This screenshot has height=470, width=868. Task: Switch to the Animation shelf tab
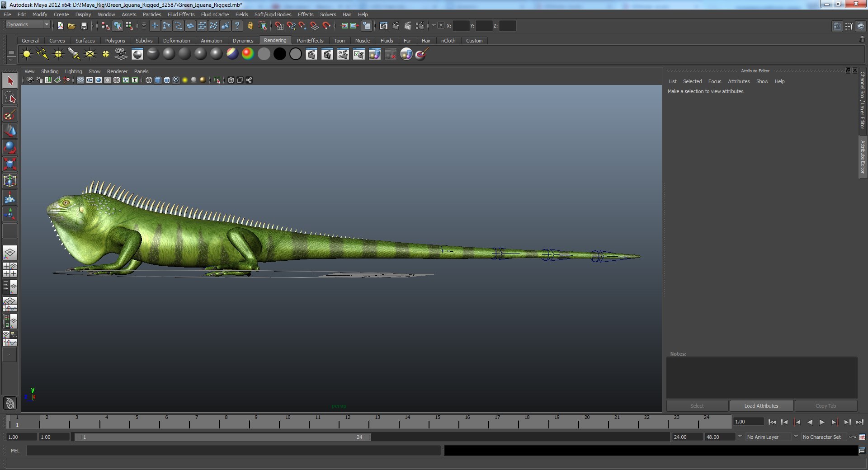[211, 41]
